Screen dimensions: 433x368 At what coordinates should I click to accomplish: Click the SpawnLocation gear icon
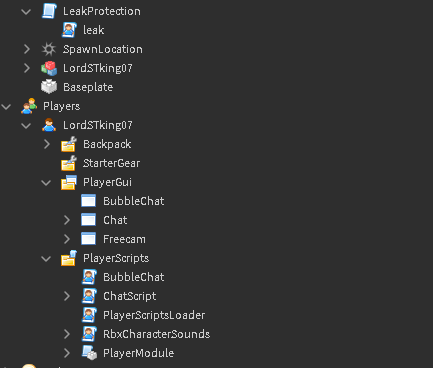coord(49,49)
